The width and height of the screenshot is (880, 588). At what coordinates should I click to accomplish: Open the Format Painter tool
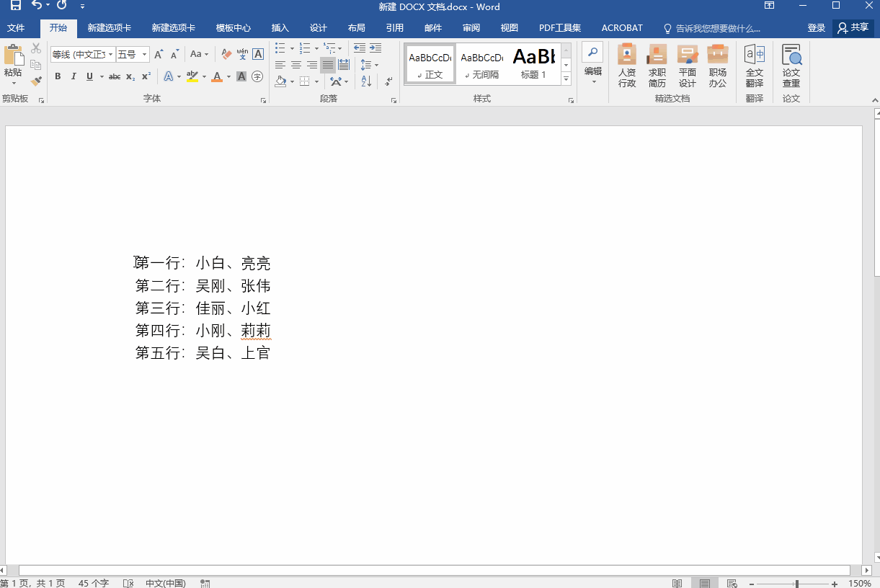(x=35, y=81)
